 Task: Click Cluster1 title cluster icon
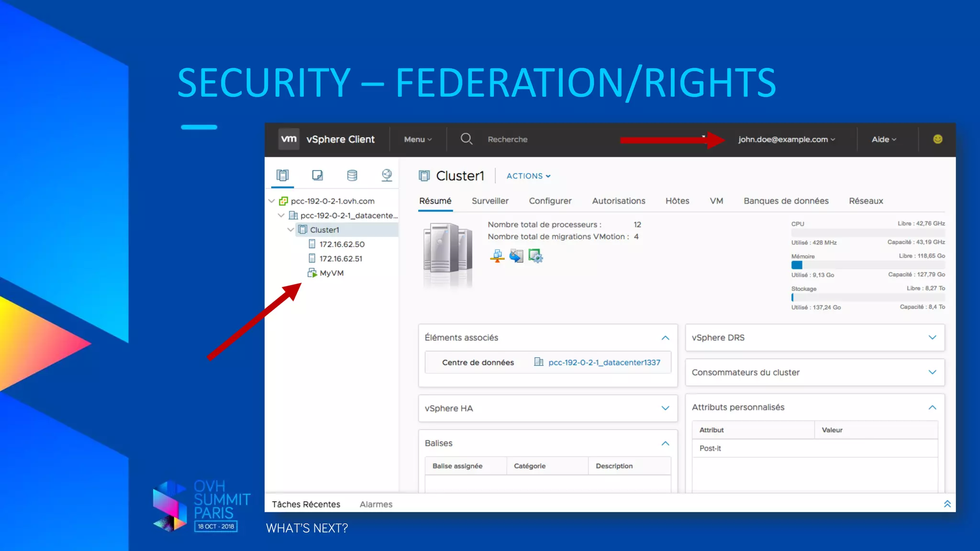point(424,176)
